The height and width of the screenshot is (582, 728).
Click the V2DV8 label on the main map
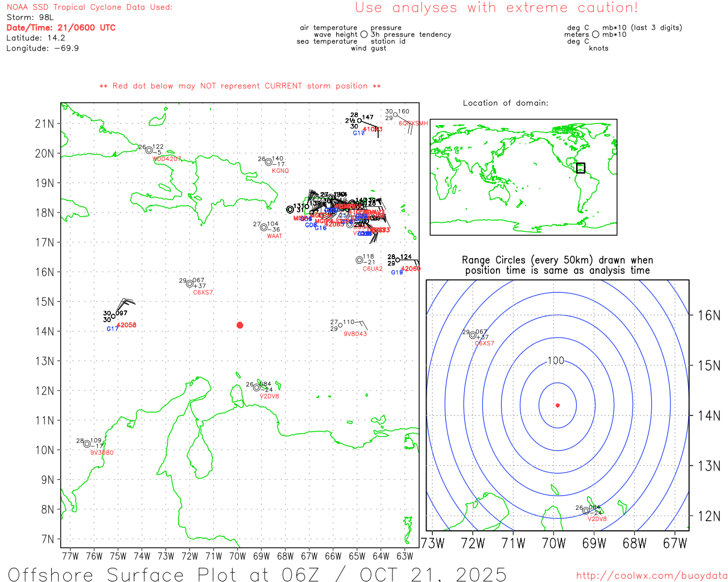click(270, 396)
